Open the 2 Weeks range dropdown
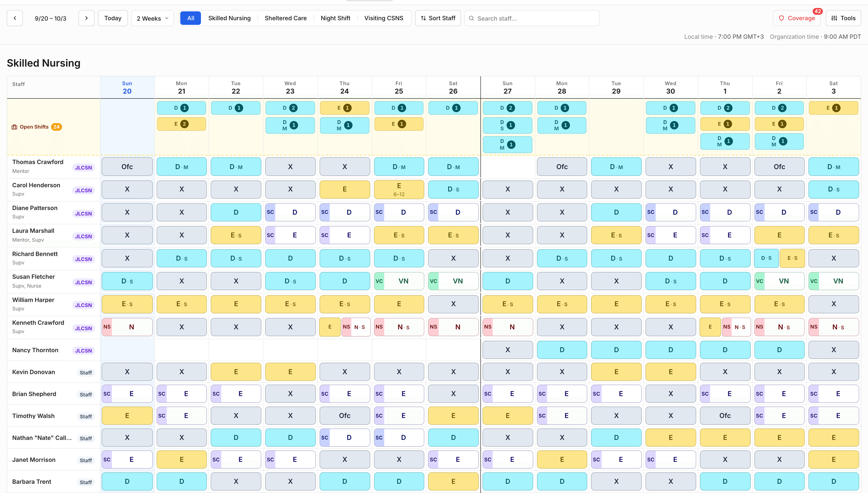Screen dimensions: 868x493 click(152, 18)
